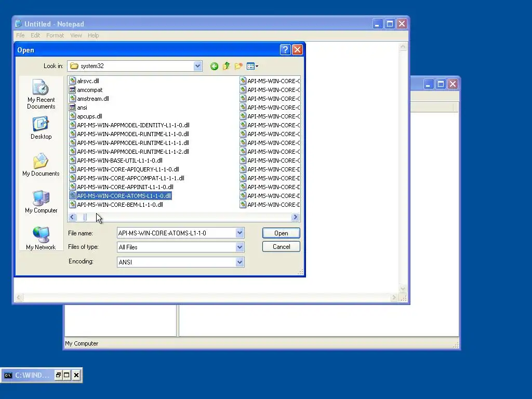The height and width of the screenshot is (399, 532).
Task: Click My Computer status bar text
Action: point(82,343)
